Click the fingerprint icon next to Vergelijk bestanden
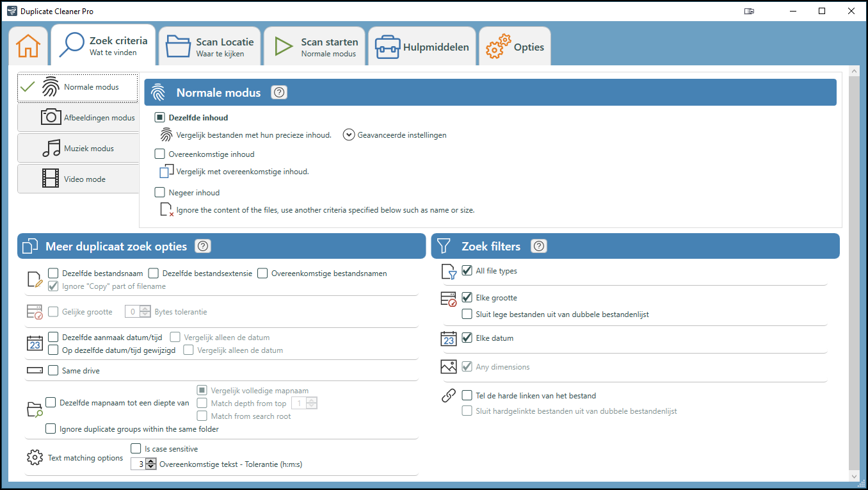 tap(166, 135)
